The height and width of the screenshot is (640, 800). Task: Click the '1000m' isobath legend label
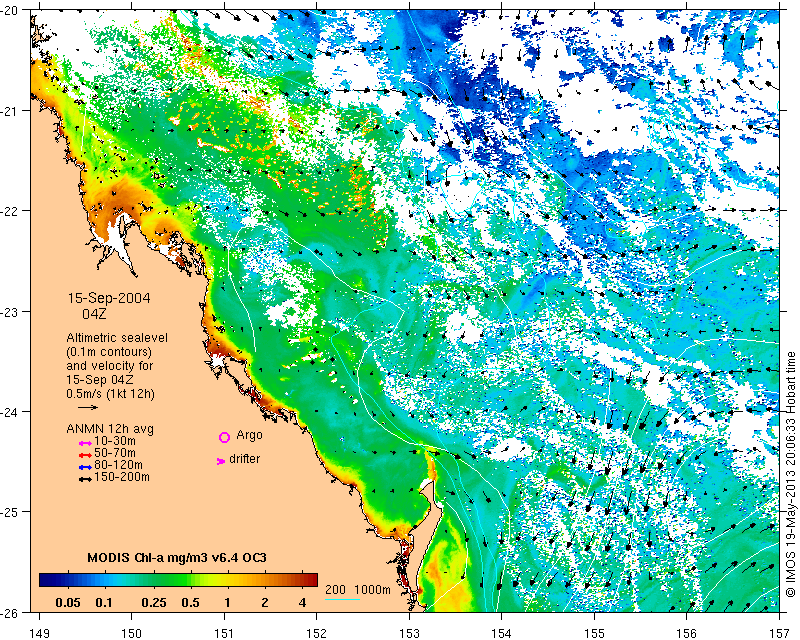tap(372, 589)
